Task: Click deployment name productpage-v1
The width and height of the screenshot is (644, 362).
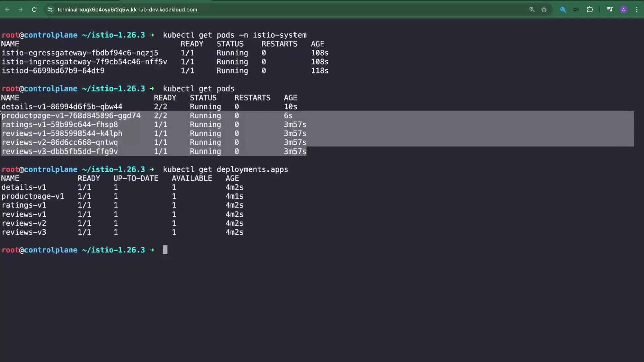Action: coord(33,196)
